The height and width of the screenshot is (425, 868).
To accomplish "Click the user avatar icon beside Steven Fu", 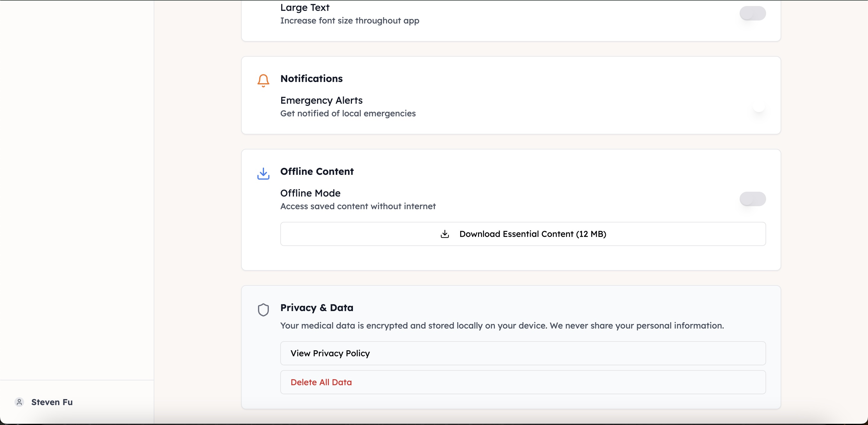I will coord(19,402).
